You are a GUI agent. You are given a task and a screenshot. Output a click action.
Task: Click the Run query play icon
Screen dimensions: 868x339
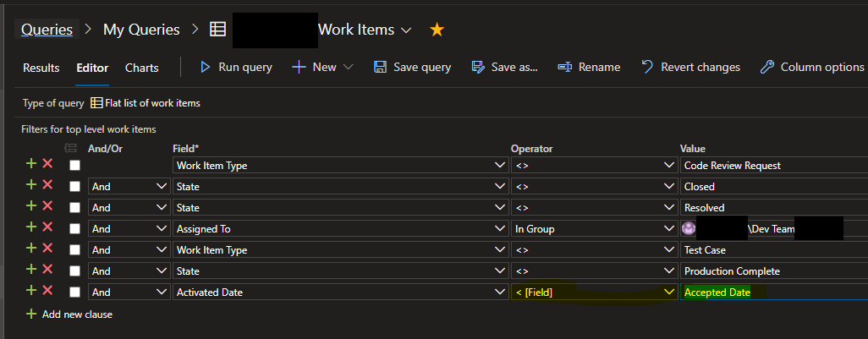click(x=205, y=67)
